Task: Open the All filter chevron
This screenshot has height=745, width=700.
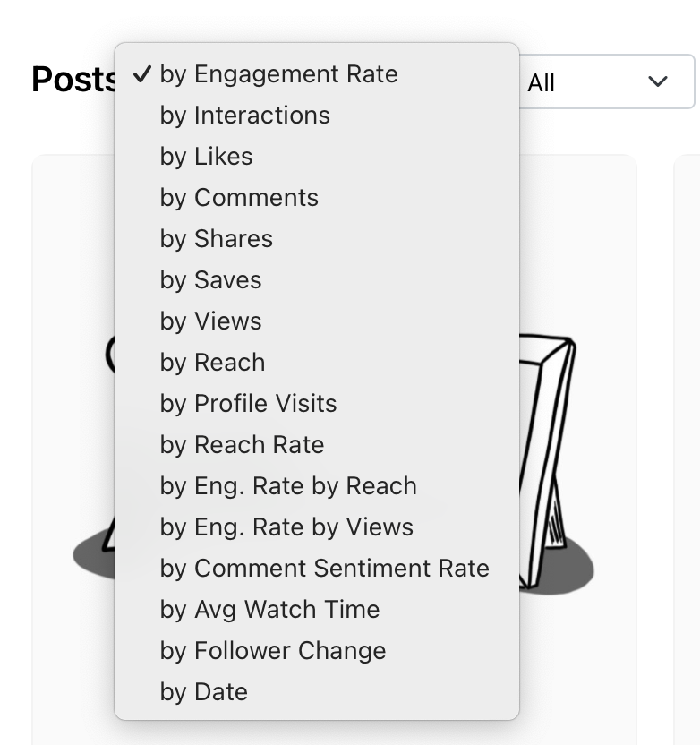Action: (x=657, y=81)
